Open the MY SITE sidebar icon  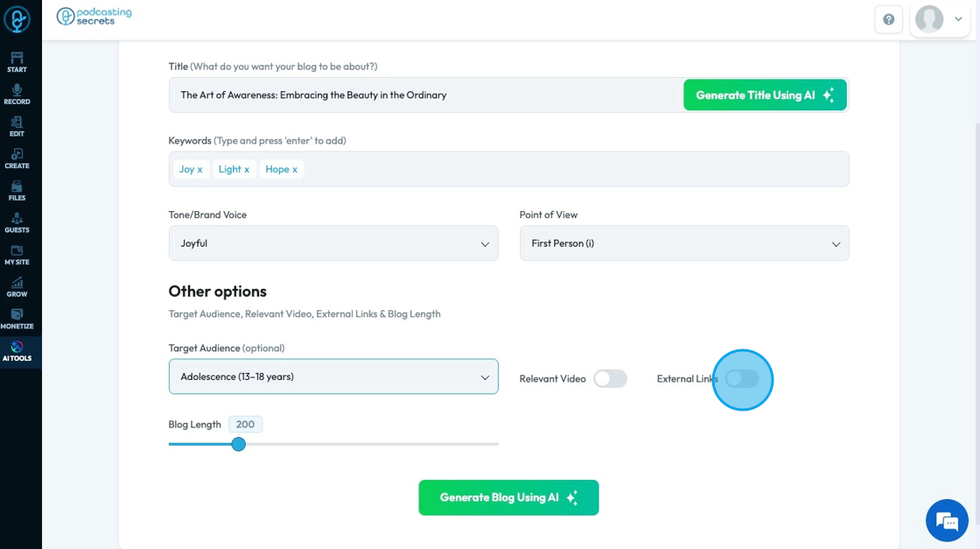pos(17,255)
